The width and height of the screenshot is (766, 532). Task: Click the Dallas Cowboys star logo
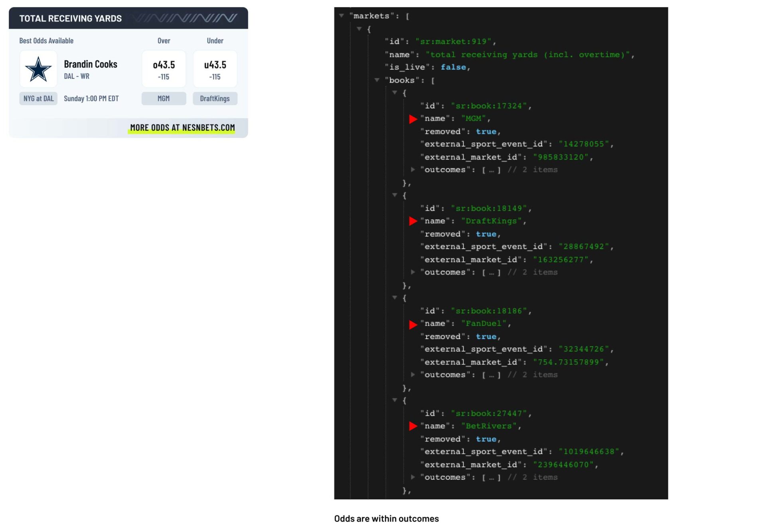click(x=38, y=69)
